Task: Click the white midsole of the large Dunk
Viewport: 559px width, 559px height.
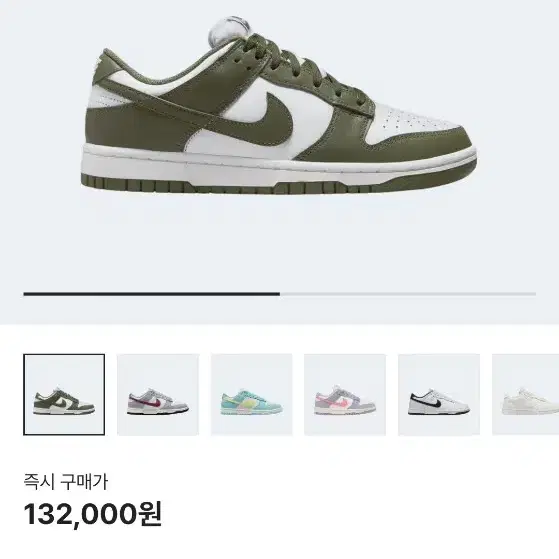Action: coord(278,166)
